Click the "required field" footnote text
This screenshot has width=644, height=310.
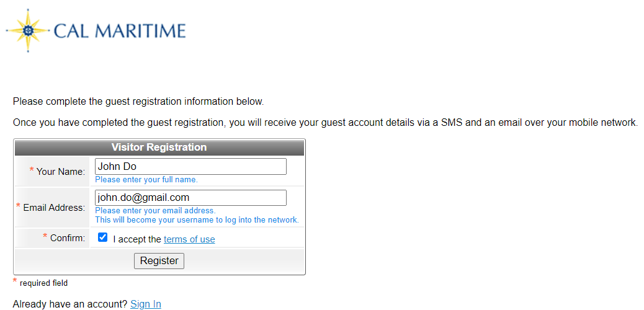[x=43, y=283]
